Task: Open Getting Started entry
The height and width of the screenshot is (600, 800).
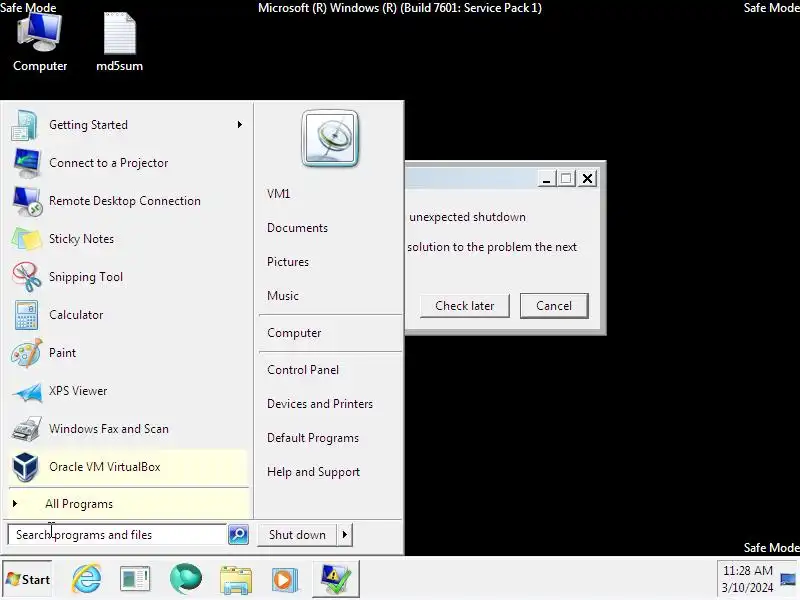Action: tap(128, 125)
